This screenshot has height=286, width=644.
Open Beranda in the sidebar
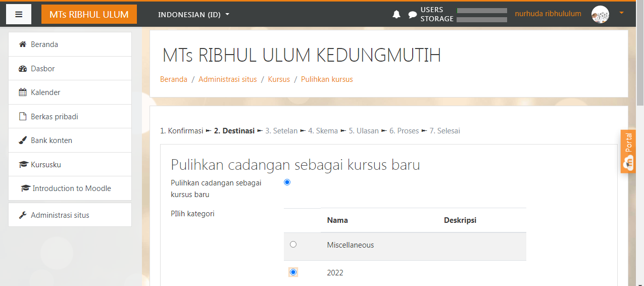pyautogui.click(x=70, y=44)
